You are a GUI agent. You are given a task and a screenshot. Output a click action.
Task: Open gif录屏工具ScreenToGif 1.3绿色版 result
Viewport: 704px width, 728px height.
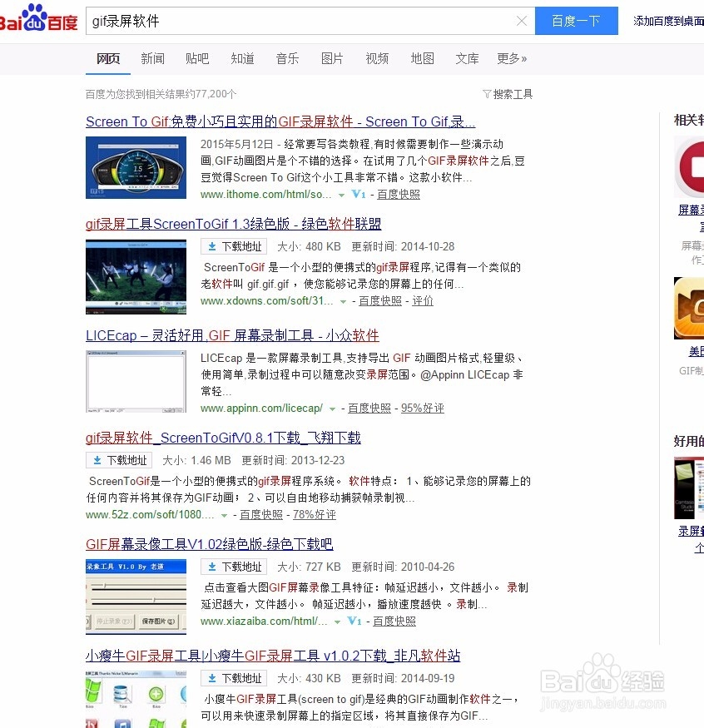234,224
